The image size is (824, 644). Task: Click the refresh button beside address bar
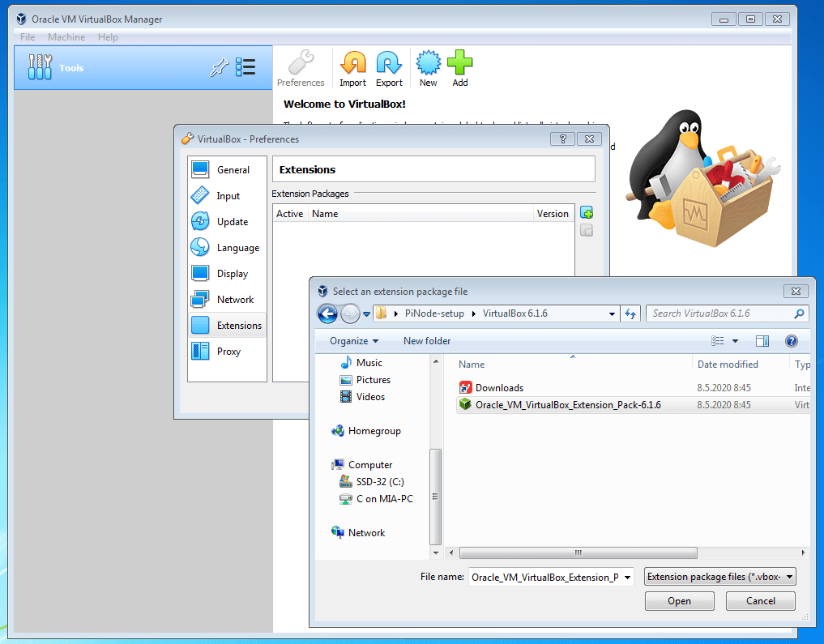630,313
